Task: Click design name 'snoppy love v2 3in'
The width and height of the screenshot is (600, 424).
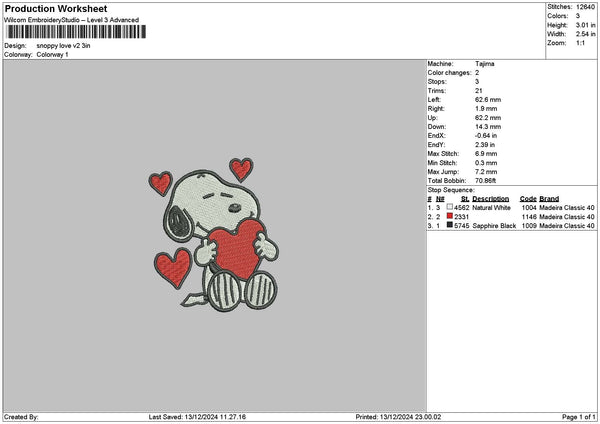Action: (x=64, y=46)
